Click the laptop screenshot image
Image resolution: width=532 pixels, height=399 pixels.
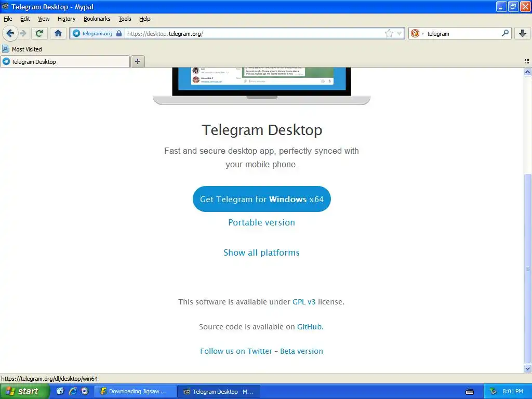262,86
